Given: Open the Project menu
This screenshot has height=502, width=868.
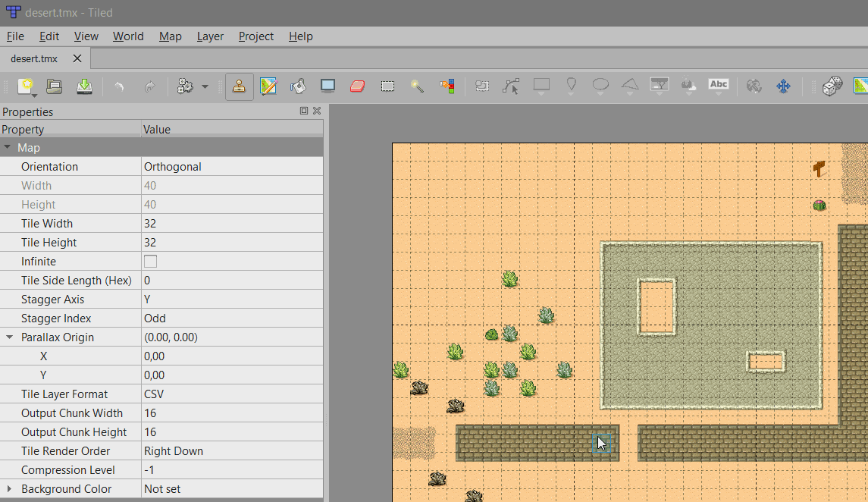Looking at the screenshot, I should click(x=256, y=36).
